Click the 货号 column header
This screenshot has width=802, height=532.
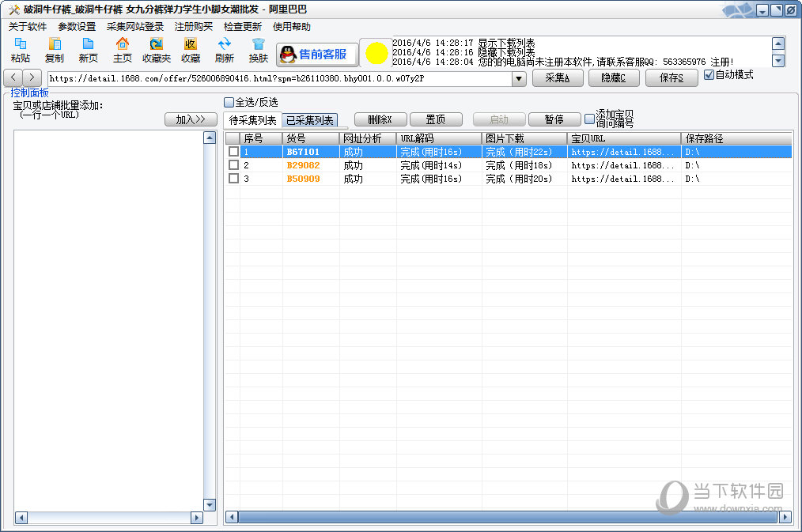(x=311, y=138)
